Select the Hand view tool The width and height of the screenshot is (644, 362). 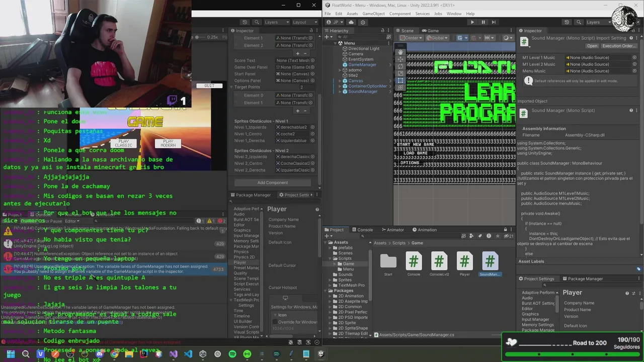tap(400, 52)
